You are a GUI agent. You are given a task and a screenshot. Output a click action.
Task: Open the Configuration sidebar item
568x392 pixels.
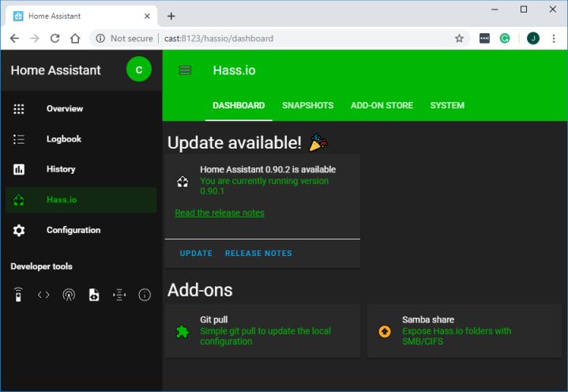[x=81, y=230]
